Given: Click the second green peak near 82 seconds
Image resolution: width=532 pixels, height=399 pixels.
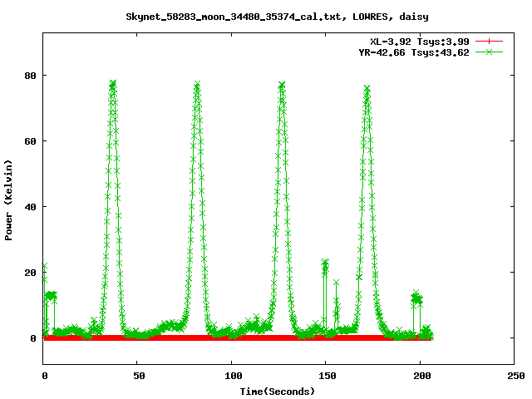Looking at the screenshot, I should point(197,85).
